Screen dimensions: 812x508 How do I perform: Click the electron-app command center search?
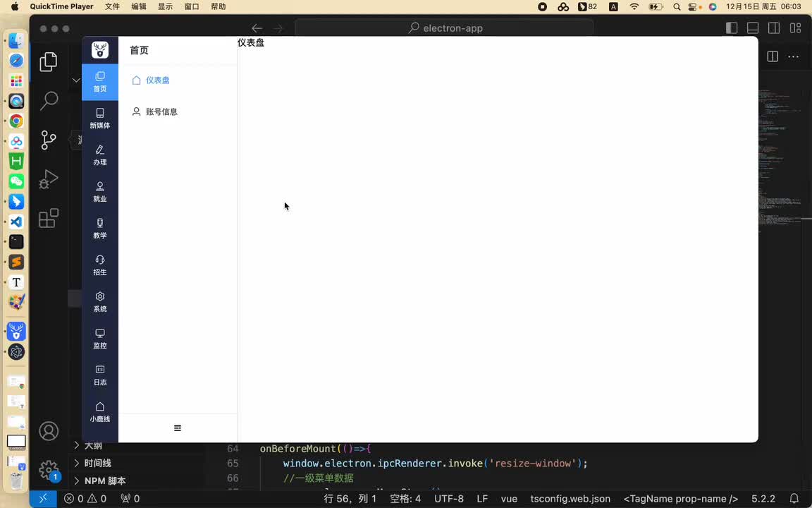tap(444, 28)
